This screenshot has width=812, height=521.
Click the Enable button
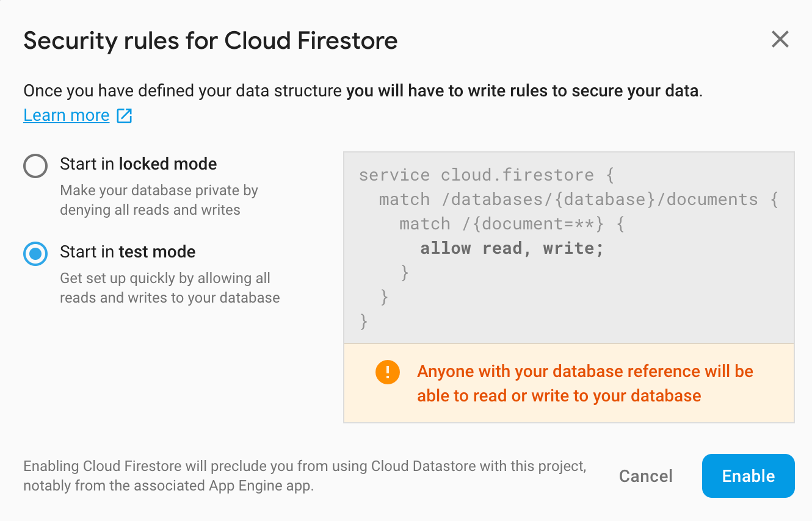coord(749,476)
